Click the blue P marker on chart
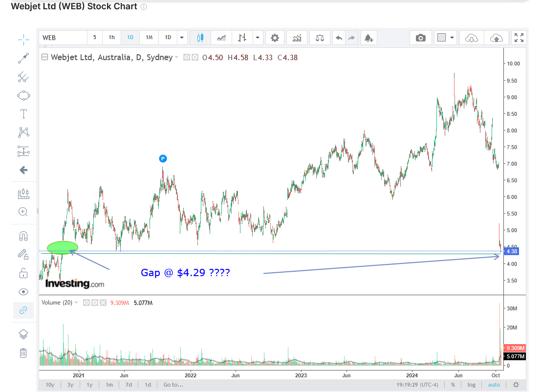 (163, 158)
